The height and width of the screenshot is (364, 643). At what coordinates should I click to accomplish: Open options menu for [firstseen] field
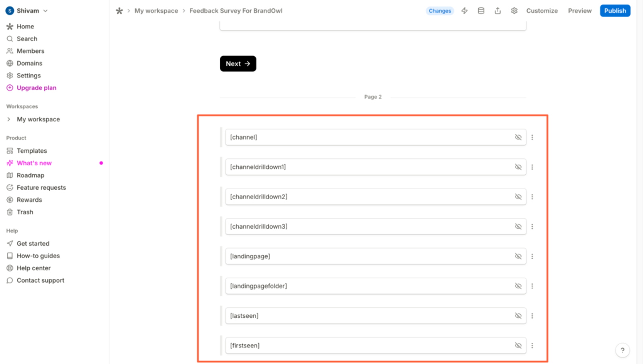pyautogui.click(x=532, y=346)
